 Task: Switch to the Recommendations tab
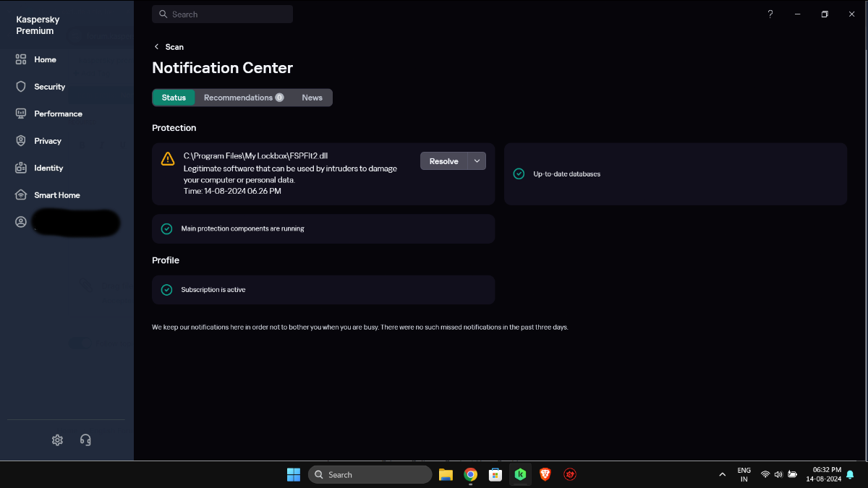[244, 98]
